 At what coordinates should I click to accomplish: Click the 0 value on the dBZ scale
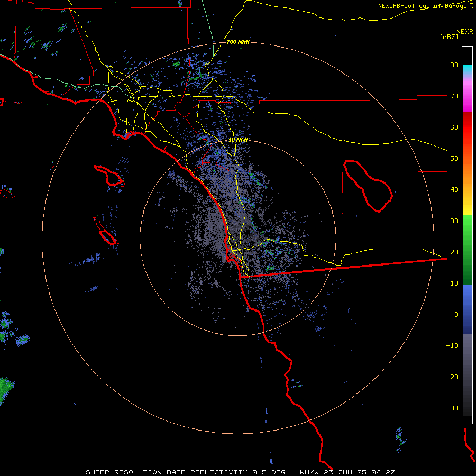click(456, 315)
